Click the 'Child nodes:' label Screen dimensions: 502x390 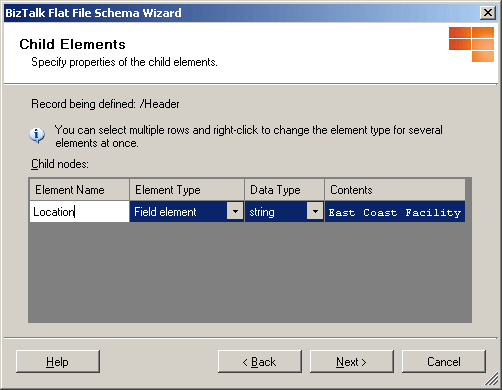point(60,164)
